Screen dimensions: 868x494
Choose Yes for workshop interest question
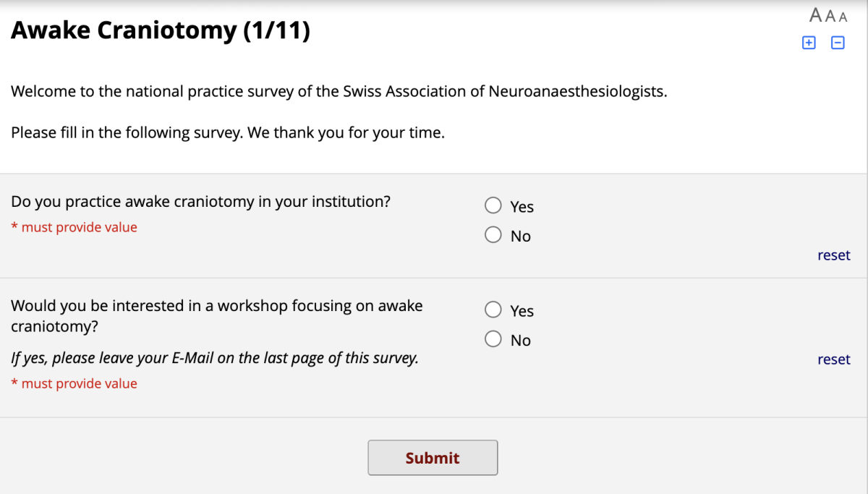coord(493,310)
